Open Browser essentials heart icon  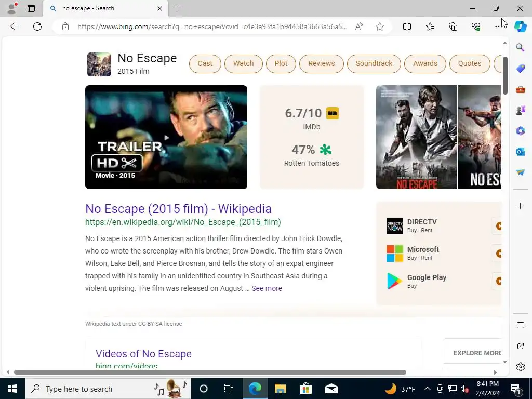(x=476, y=26)
